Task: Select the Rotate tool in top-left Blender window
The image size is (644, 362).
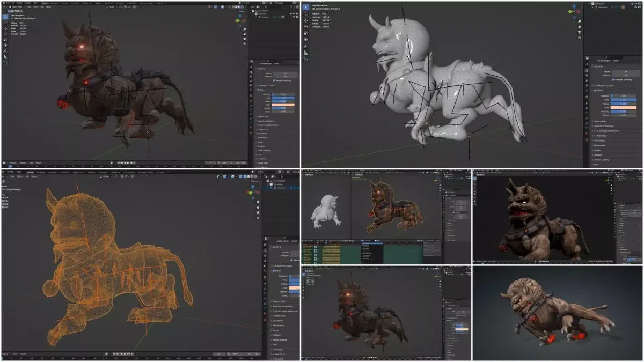Action: 5,34
